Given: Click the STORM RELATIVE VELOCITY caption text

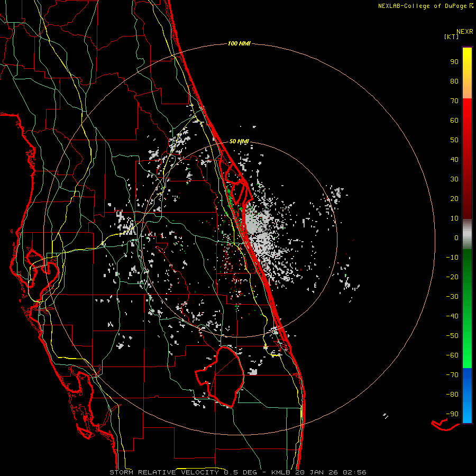Looking at the screenshot, I should point(164,472).
